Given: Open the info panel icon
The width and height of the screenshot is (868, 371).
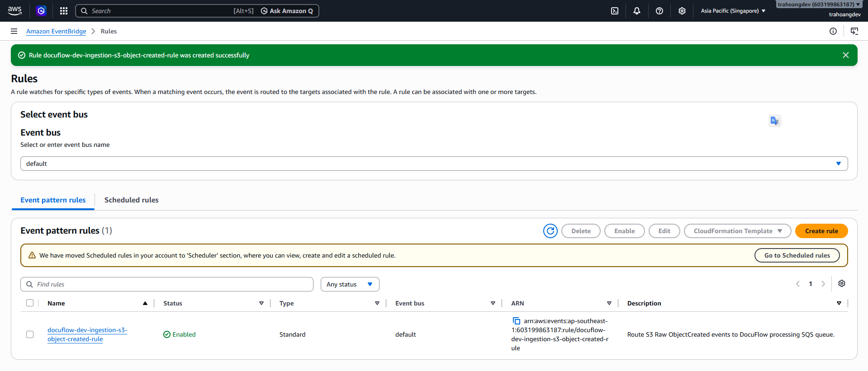Looking at the screenshot, I should (x=833, y=31).
